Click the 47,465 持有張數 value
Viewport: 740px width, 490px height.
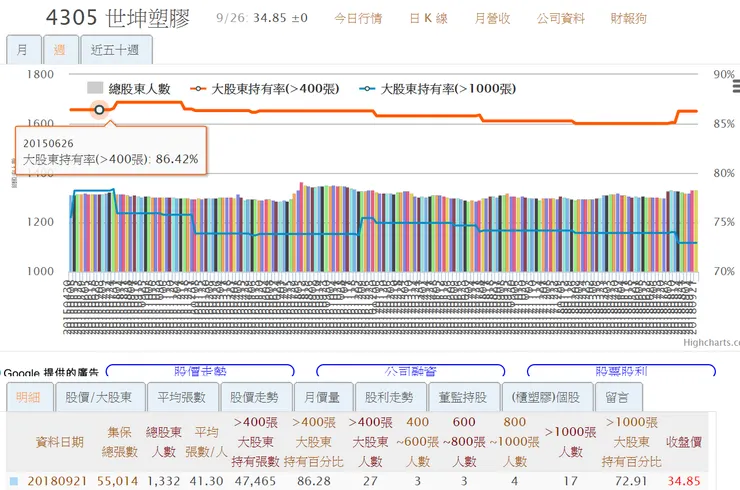(255, 481)
